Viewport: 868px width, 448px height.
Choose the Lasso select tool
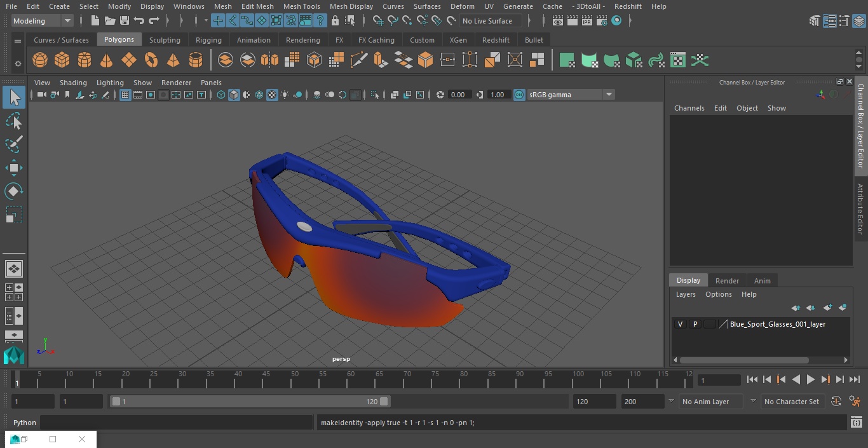coord(13,121)
